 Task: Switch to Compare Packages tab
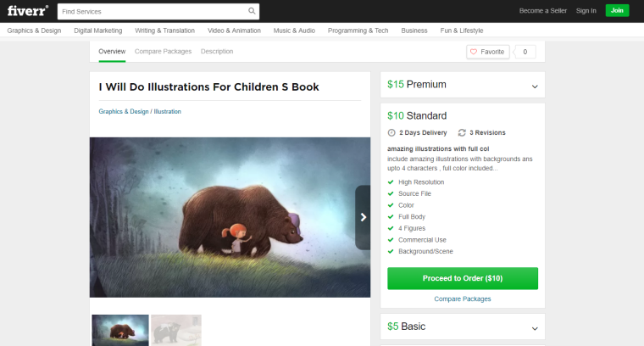(163, 52)
